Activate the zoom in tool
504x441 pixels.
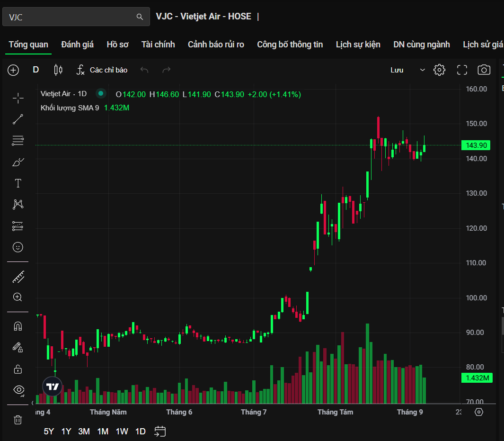[x=18, y=297]
